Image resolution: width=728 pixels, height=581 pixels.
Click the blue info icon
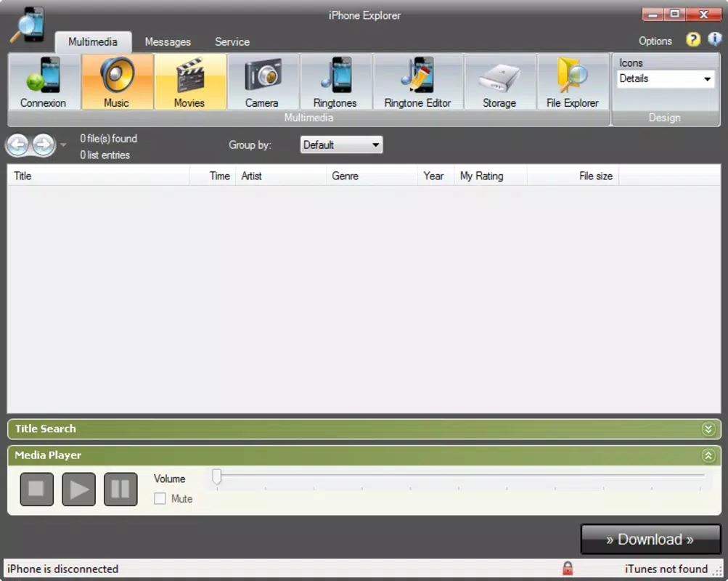pos(714,39)
